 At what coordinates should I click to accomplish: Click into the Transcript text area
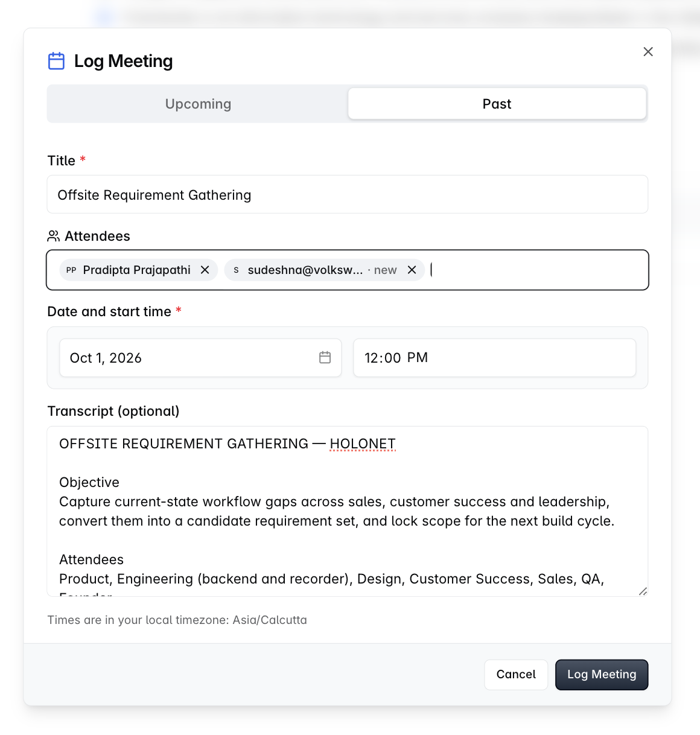pyautogui.click(x=348, y=511)
